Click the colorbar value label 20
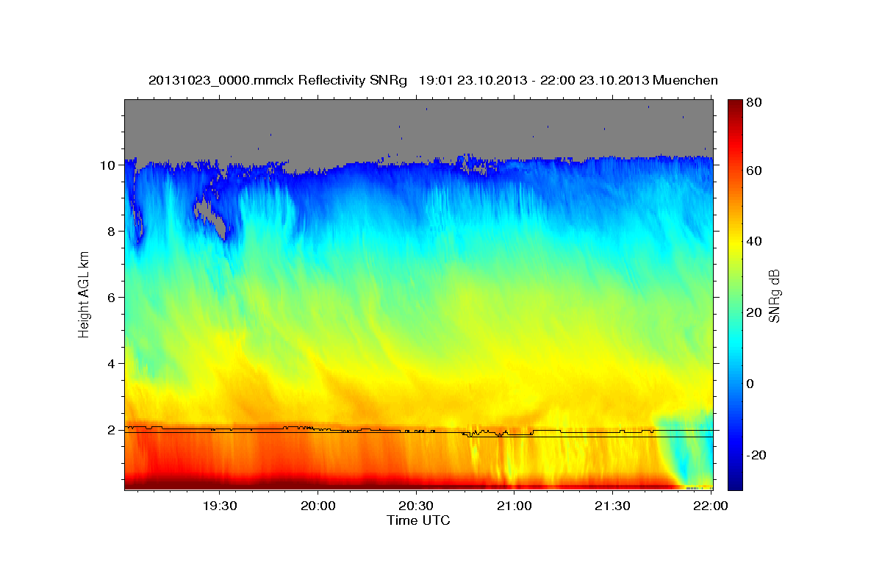 point(755,312)
